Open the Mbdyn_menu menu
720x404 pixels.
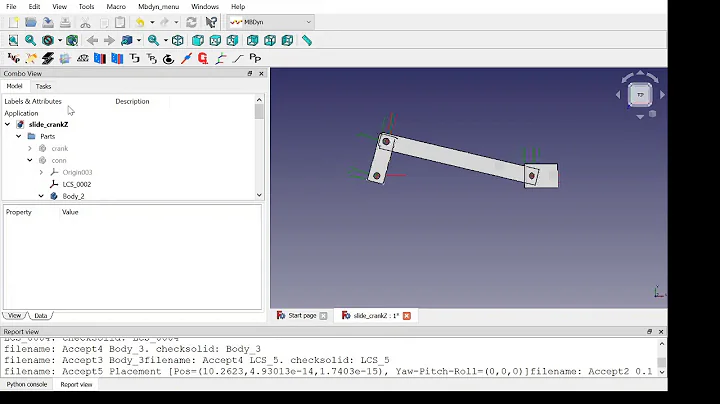[158, 6]
